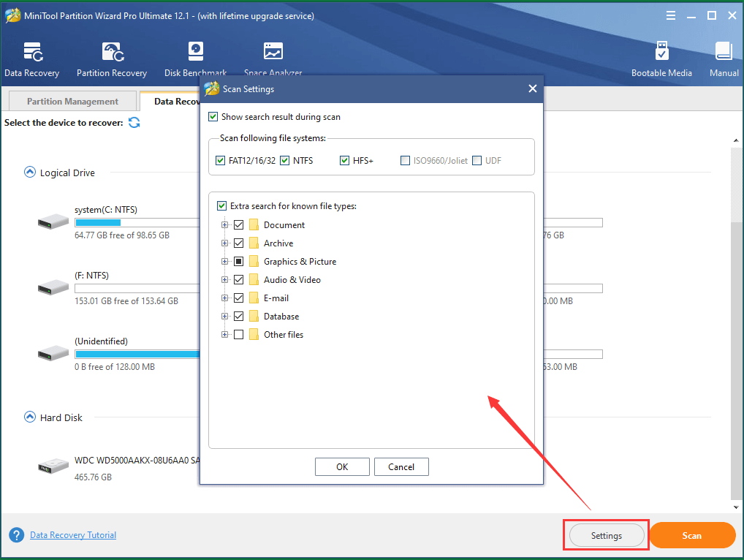
Task: Open the Manual
Action: [724, 59]
